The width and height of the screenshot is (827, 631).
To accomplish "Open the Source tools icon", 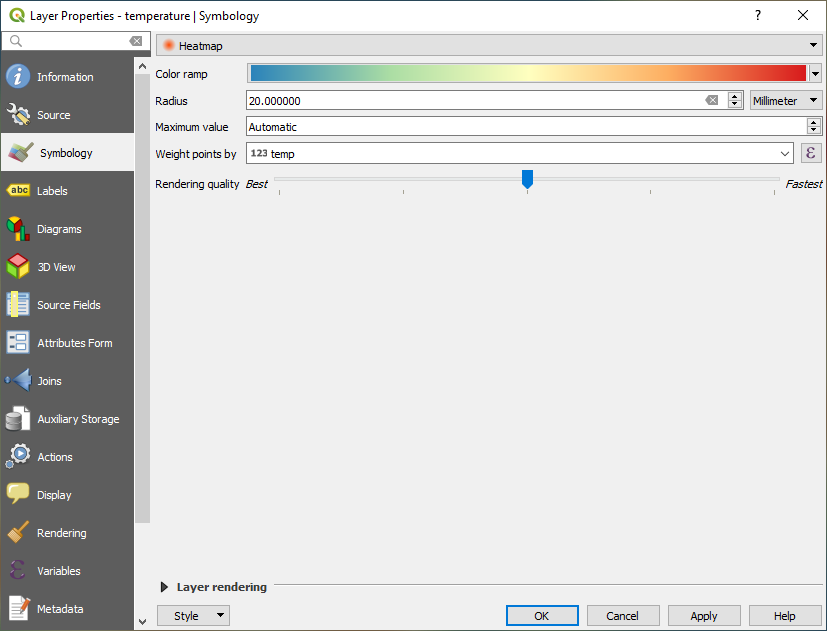I will 18,114.
